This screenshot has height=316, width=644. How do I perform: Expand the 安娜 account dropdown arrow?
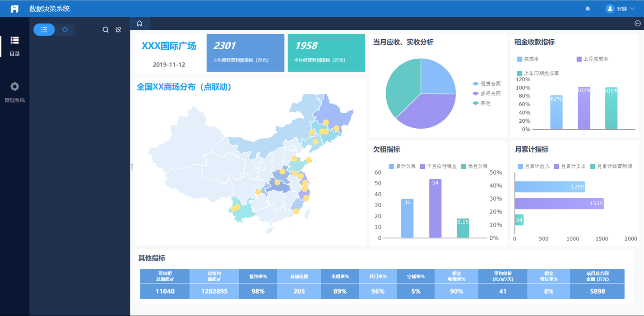(x=632, y=9)
